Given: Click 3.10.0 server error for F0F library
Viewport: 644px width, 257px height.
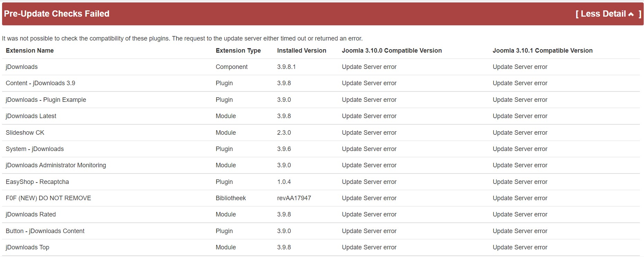Looking at the screenshot, I should pyautogui.click(x=369, y=198).
